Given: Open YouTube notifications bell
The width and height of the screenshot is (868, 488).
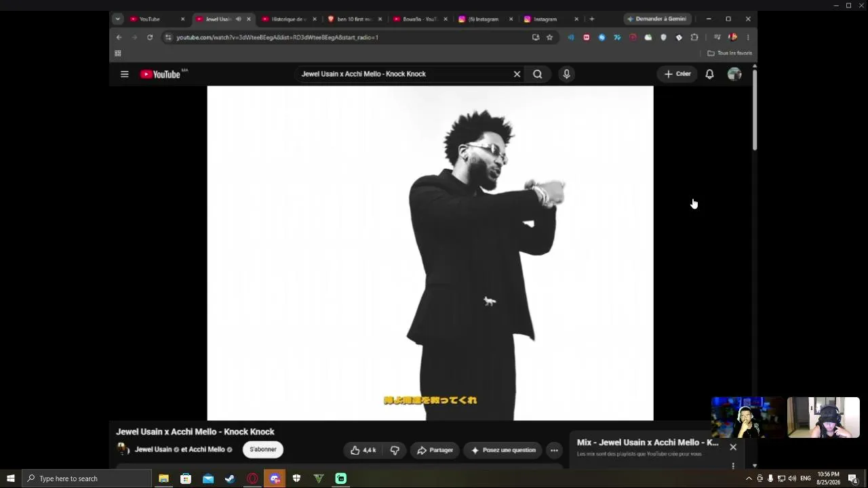Looking at the screenshot, I should pos(709,74).
